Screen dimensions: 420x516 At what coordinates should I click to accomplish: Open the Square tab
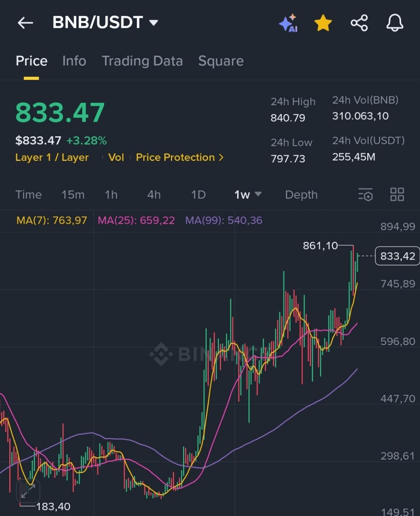pyautogui.click(x=221, y=61)
